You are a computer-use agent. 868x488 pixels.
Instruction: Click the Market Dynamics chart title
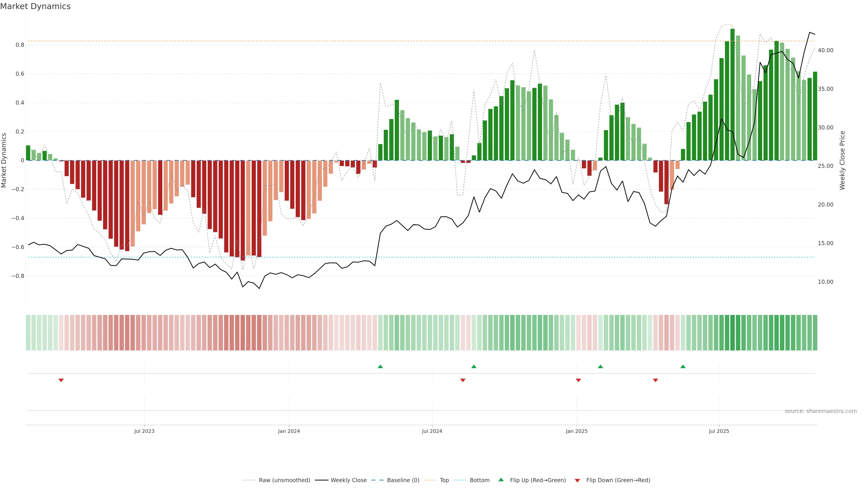tap(35, 6)
